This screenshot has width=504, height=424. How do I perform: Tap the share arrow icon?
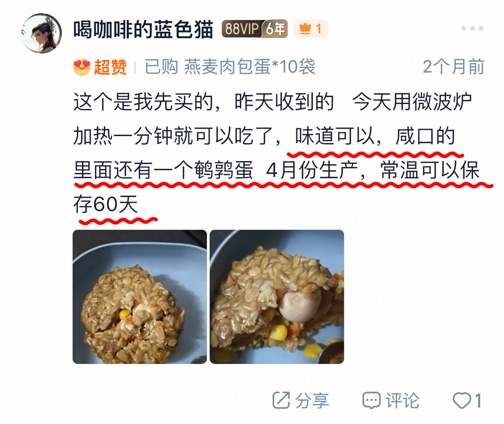(x=281, y=400)
